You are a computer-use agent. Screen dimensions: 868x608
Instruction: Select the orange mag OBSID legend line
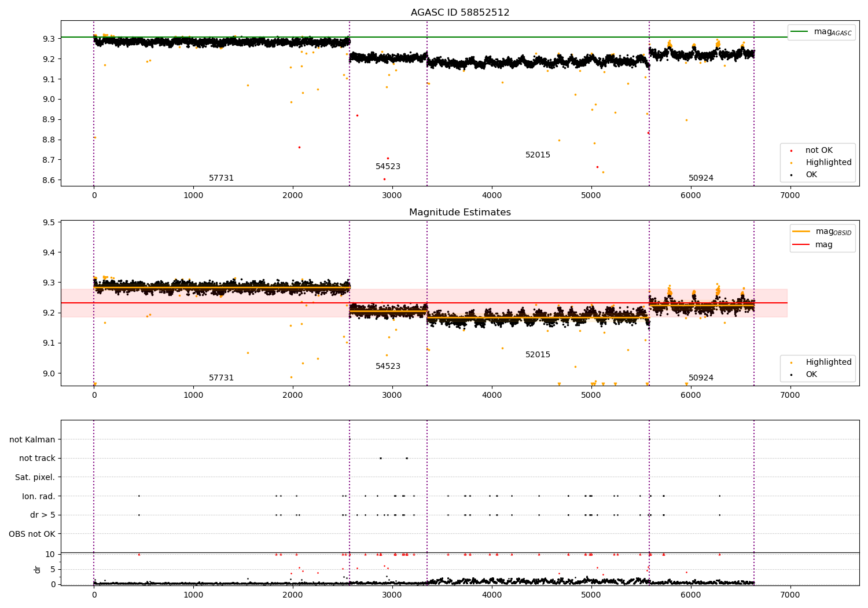pyautogui.click(x=801, y=232)
